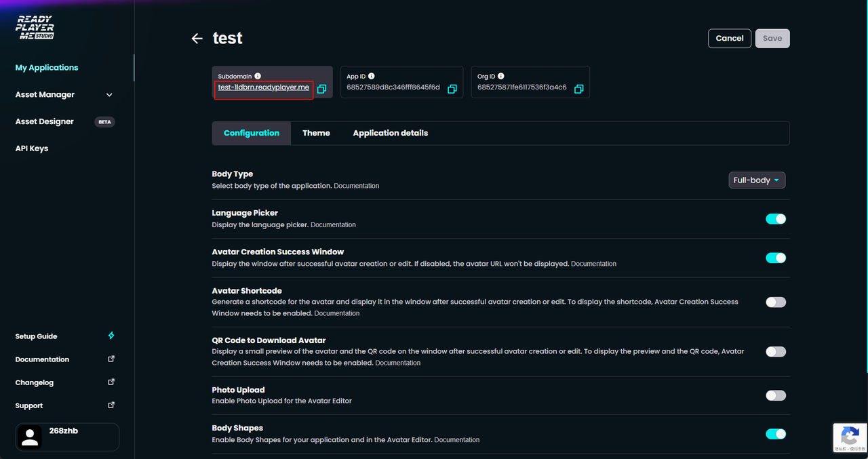The width and height of the screenshot is (868, 459).
Task: Switch to the Theme tab
Action: (316, 134)
